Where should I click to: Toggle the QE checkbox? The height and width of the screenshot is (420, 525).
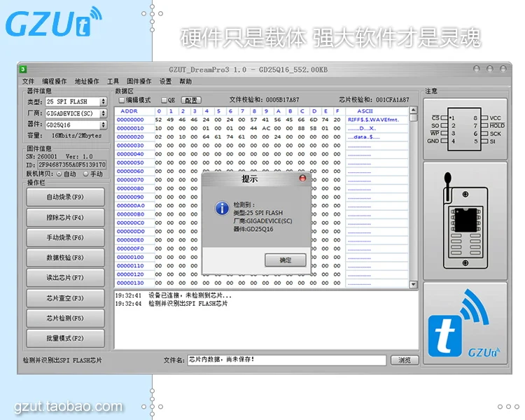tap(164, 100)
